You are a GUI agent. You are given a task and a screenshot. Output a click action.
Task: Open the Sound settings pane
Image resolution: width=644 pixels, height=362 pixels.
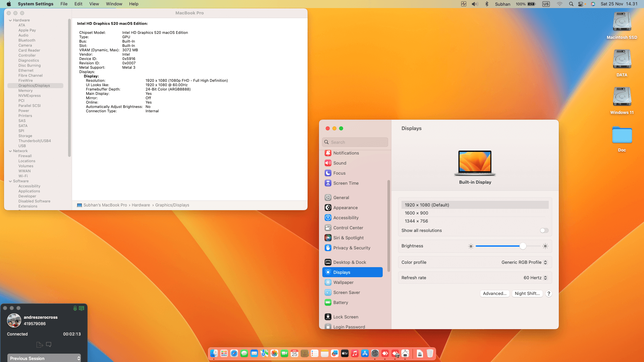coord(352,163)
